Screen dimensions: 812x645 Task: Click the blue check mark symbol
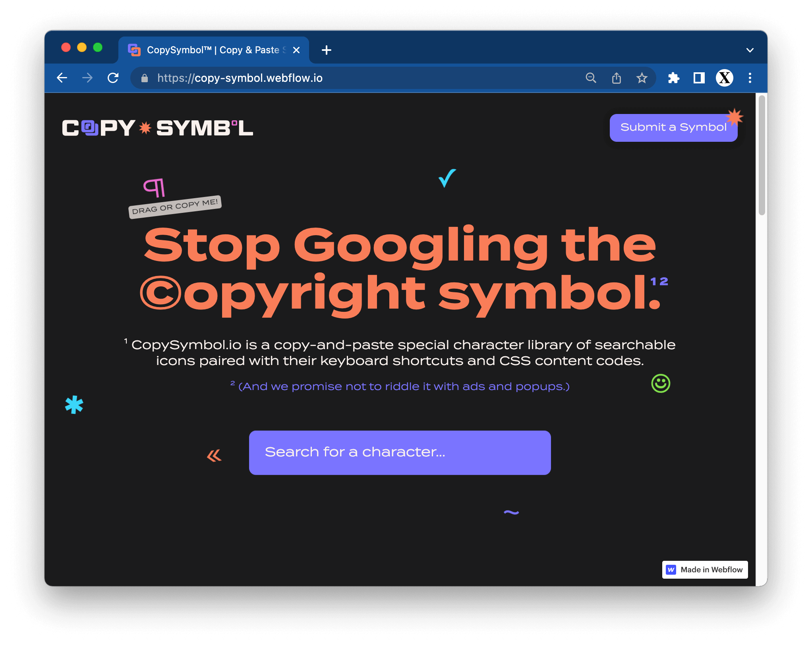click(447, 178)
